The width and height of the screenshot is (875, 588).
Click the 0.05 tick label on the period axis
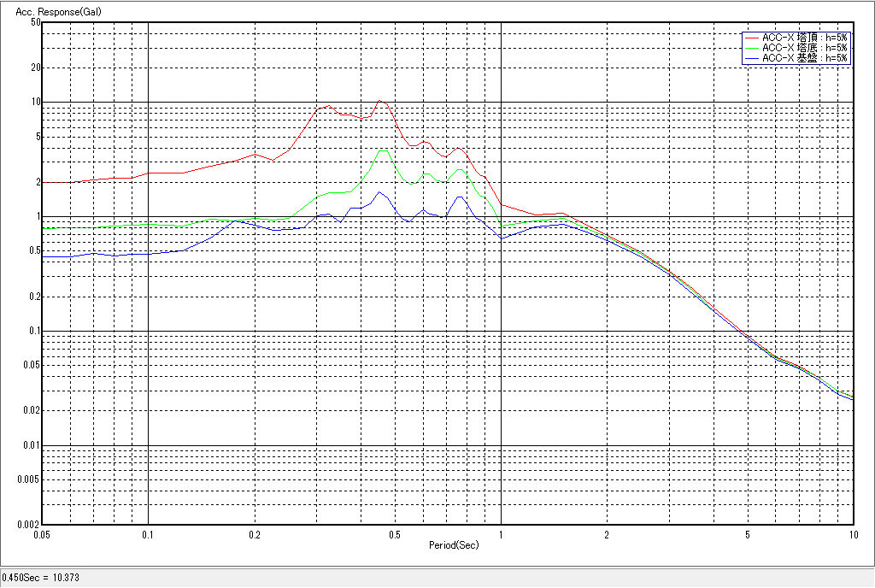pyautogui.click(x=42, y=535)
